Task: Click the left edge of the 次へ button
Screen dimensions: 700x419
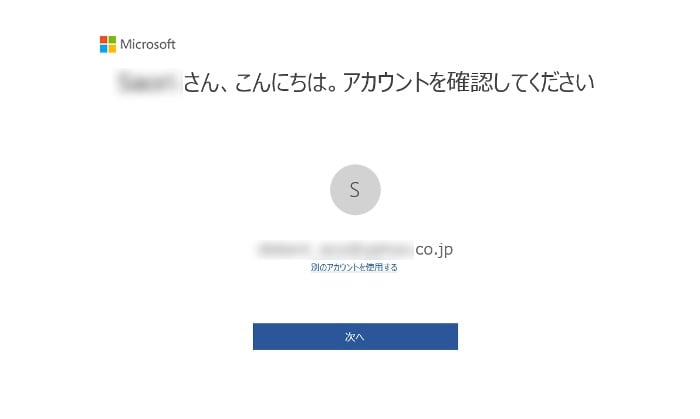Action: tap(260, 337)
